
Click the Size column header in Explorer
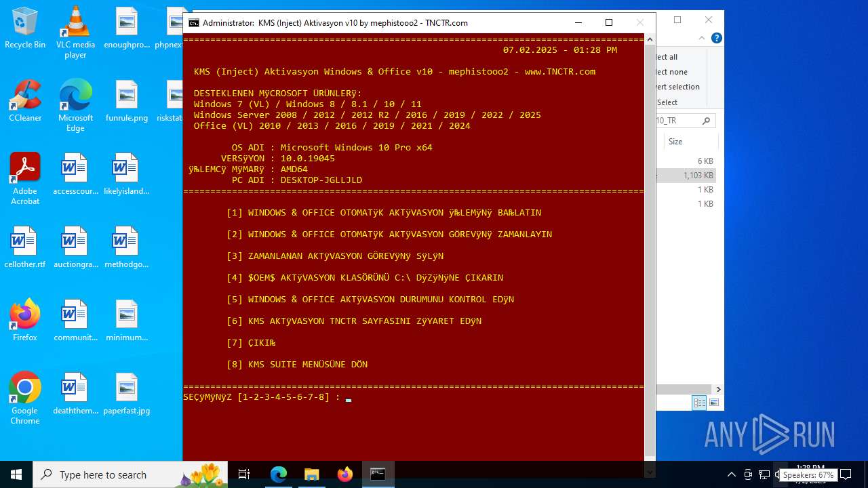[x=675, y=142]
